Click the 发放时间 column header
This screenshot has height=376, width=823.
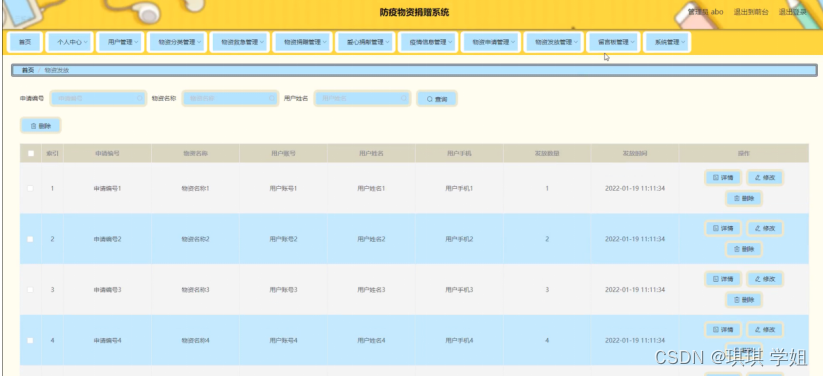coord(635,154)
